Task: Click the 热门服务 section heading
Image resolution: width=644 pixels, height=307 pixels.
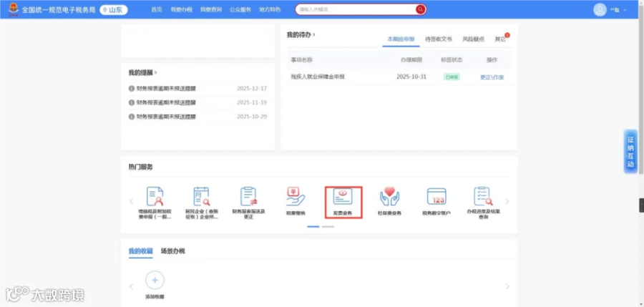Action: click(x=140, y=167)
